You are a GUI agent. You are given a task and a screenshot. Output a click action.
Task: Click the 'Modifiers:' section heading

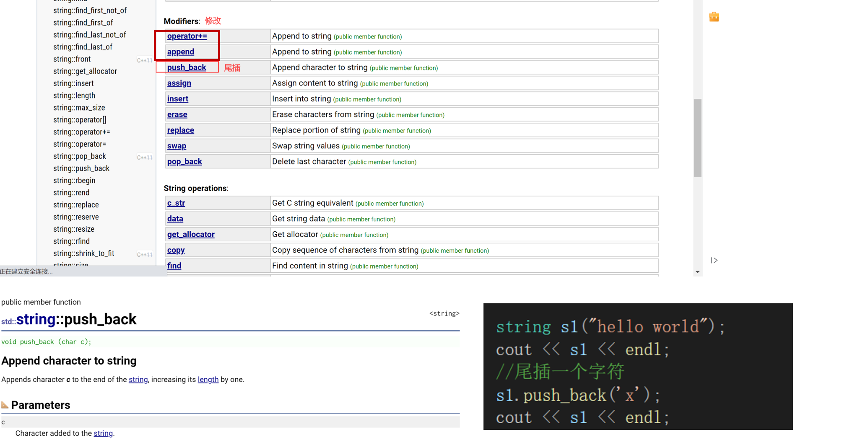pos(182,21)
